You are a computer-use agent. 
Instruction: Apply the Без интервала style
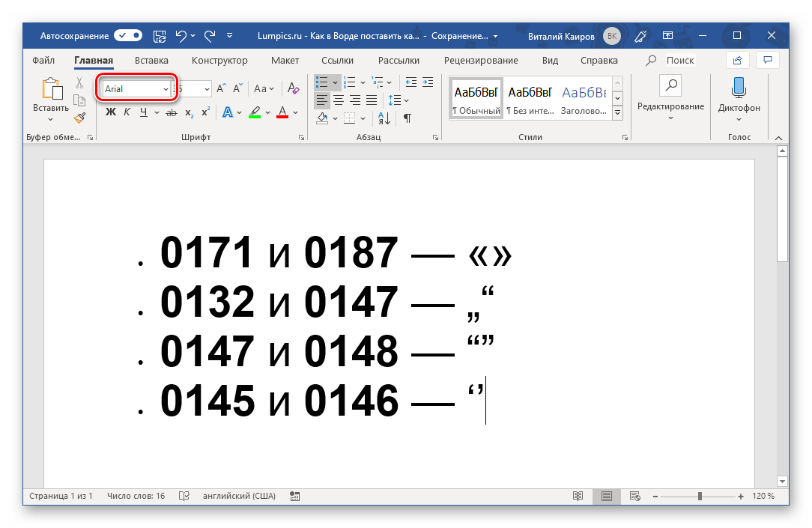click(x=530, y=98)
